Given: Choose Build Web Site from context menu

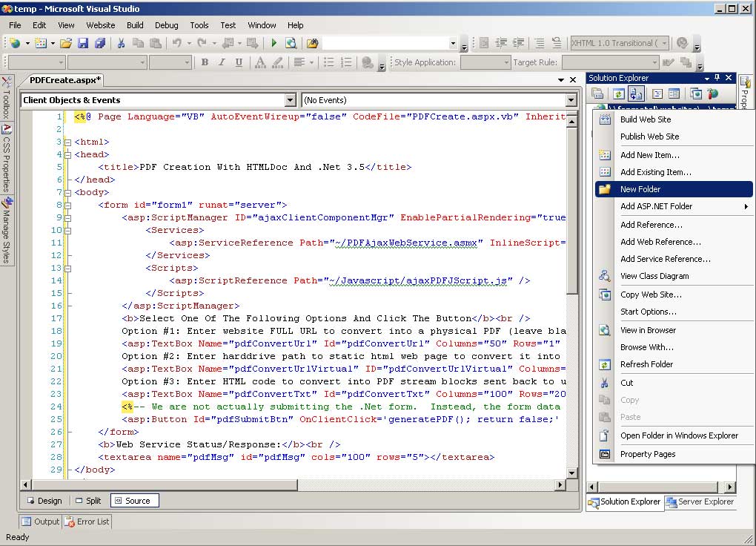Looking at the screenshot, I should (x=674, y=119).
